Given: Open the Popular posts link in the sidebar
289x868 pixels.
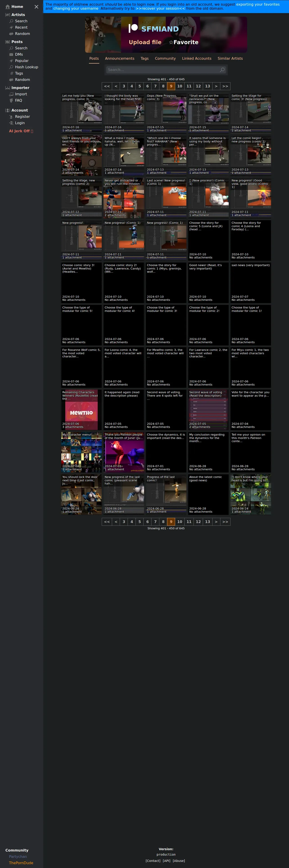Looking at the screenshot, I should pyautogui.click(x=22, y=61).
